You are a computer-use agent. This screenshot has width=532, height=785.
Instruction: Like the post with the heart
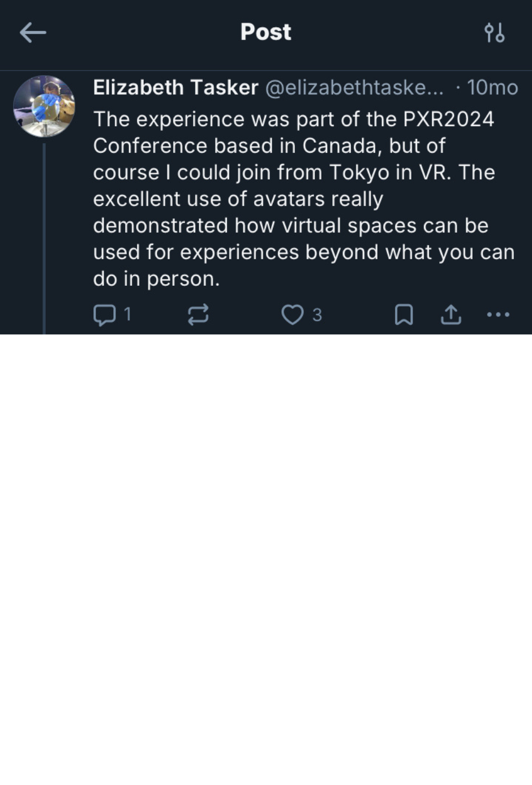tap(292, 315)
